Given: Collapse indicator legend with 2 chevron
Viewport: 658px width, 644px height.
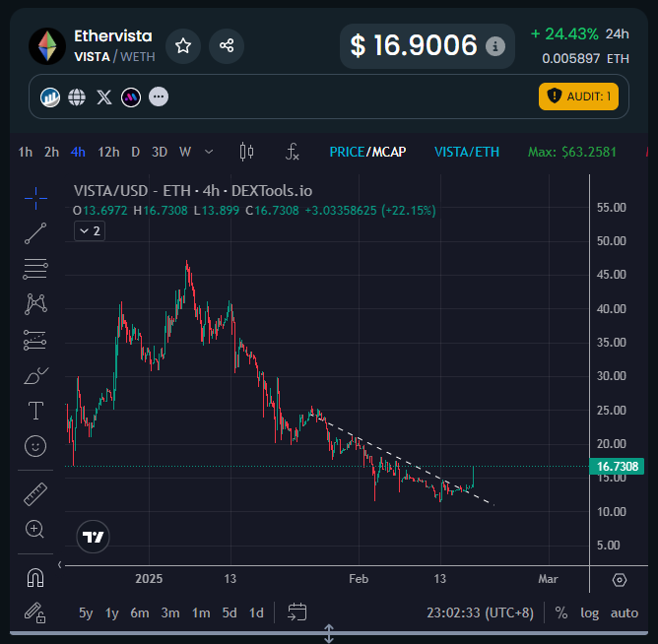Looking at the screenshot, I should 90,231.
